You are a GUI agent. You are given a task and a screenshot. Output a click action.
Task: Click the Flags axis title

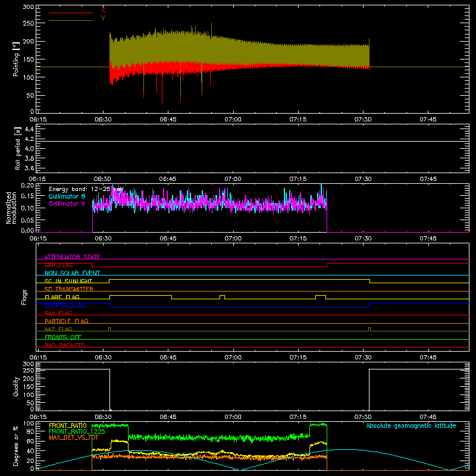24,297
